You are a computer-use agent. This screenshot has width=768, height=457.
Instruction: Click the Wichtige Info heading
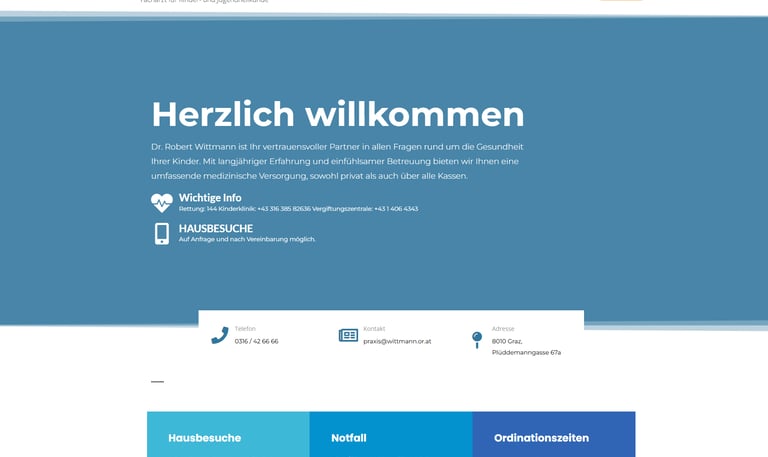coord(210,197)
